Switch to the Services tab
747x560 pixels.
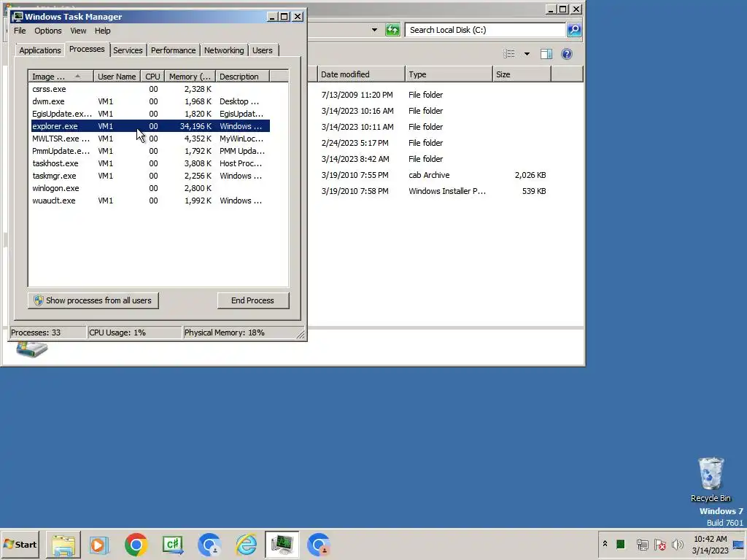[128, 50]
